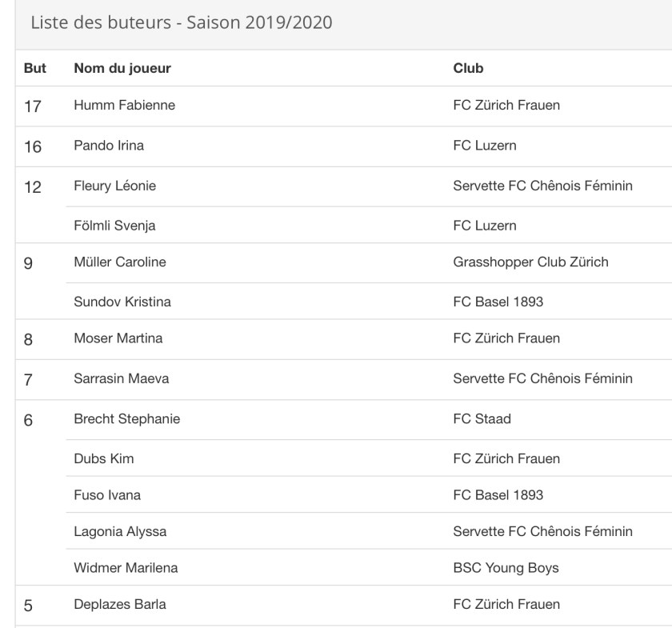Select the Club column header
The height and width of the screenshot is (628, 672).
[x=468, y=69]
